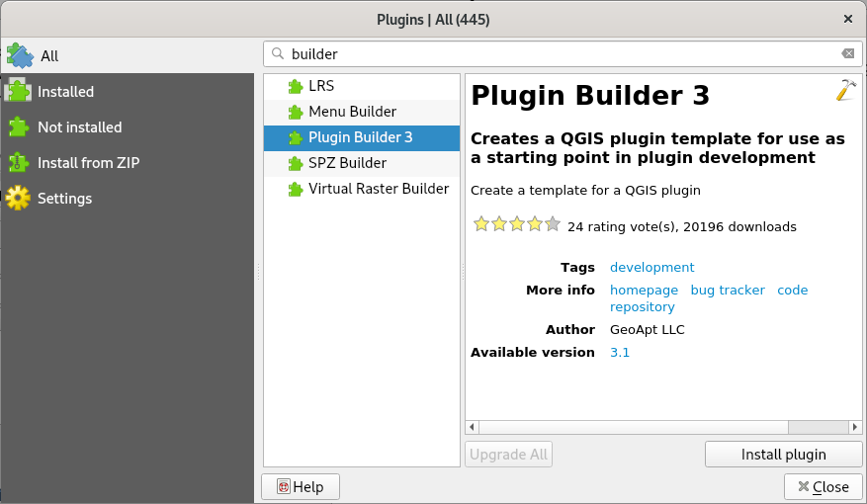Click the first rating star

(x=481, y=224)
